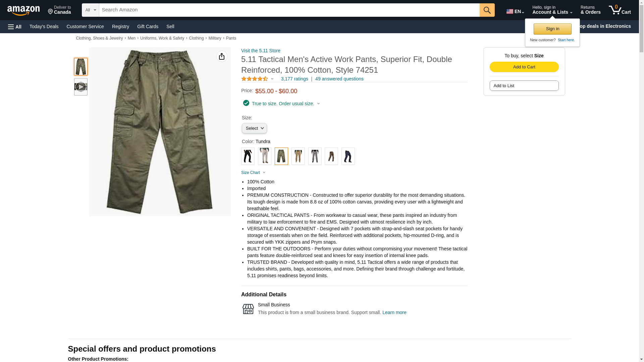
Task: Open the shopping cart icon
Action: [x=620, y=10]
